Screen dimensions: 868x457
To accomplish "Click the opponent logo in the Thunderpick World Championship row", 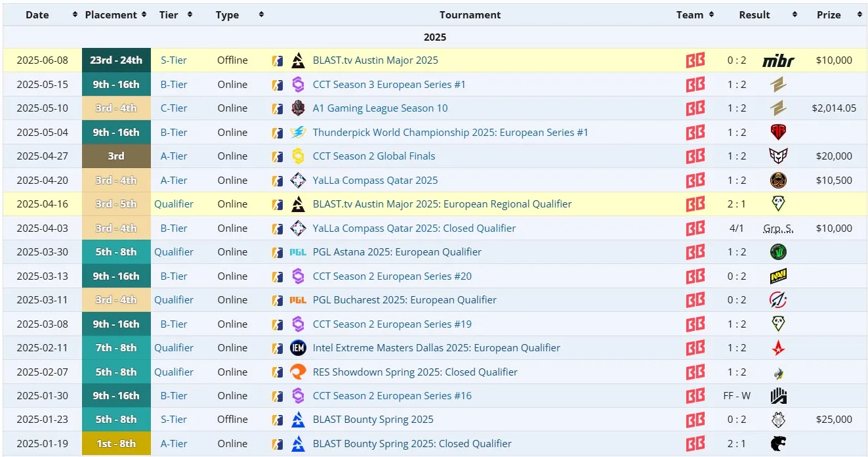I will click(778, 133).
